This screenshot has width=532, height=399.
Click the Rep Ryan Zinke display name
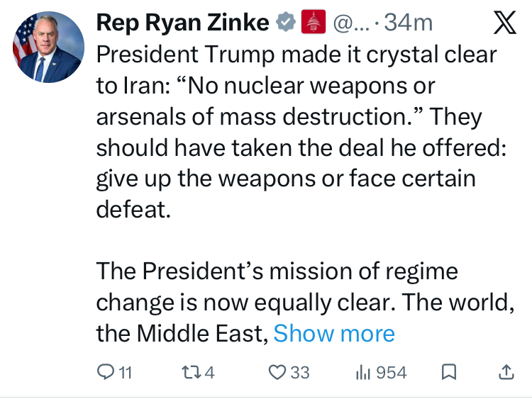coord(182,23)
